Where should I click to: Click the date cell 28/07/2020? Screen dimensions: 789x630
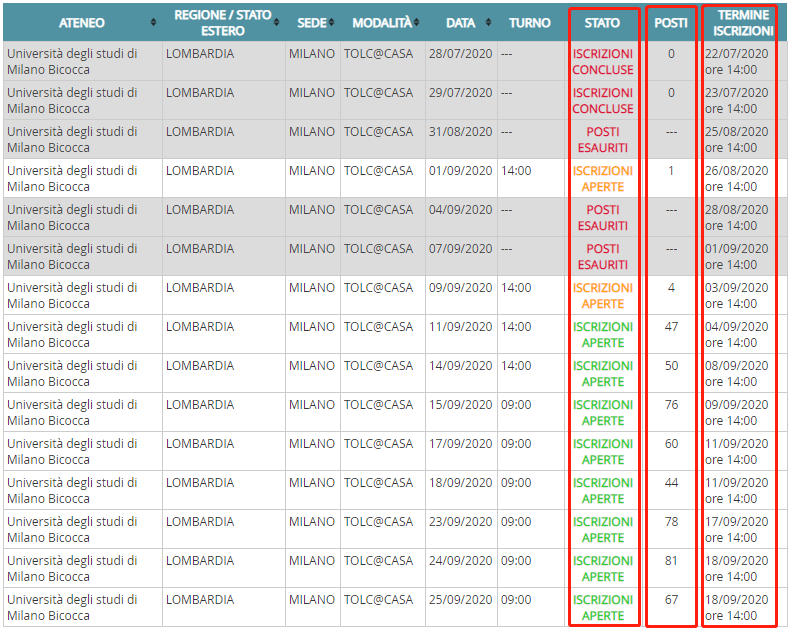(460, 54)
